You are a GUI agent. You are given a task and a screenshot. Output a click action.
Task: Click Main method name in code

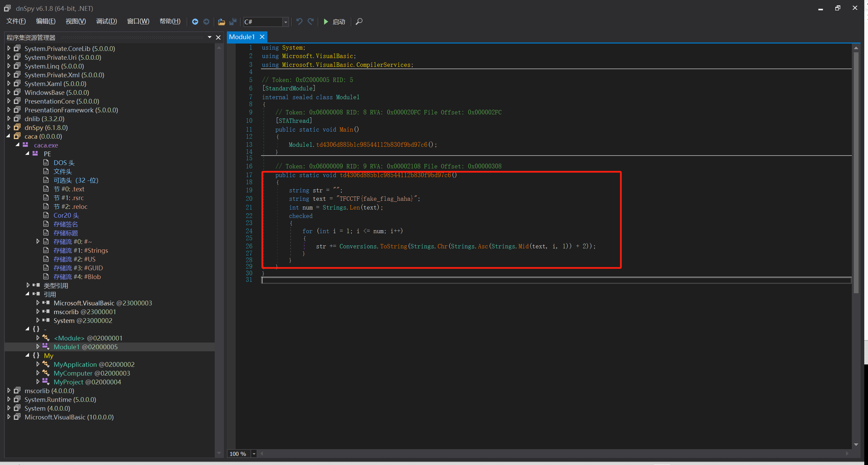pyautogui.click(x=346, y=130)
